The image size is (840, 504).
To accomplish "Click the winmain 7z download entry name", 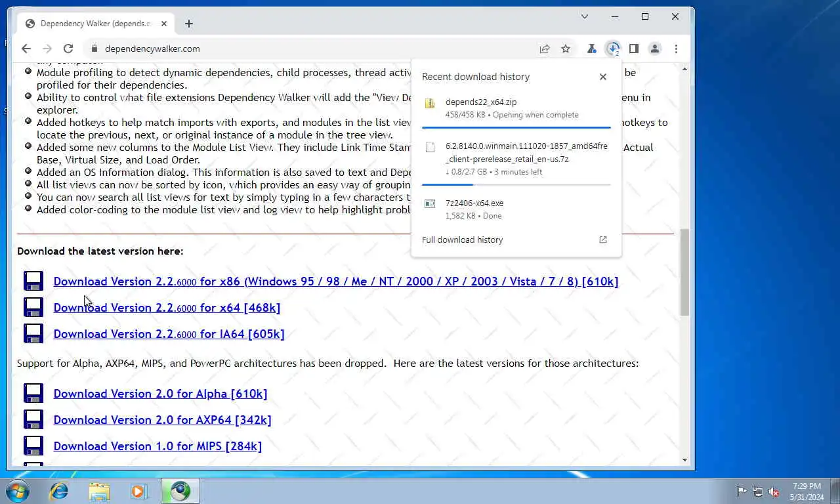I will tap(526, 152).
